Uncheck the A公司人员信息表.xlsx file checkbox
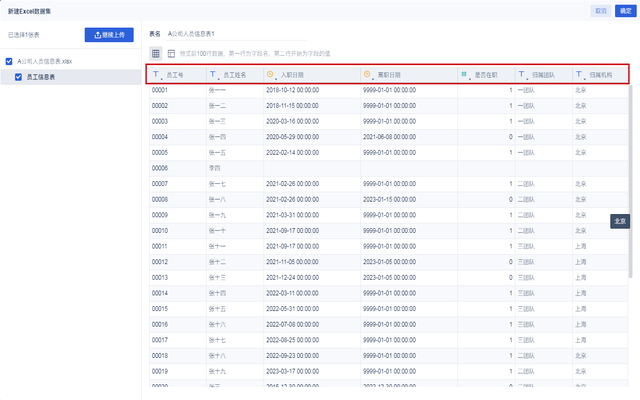 point(9,61)
